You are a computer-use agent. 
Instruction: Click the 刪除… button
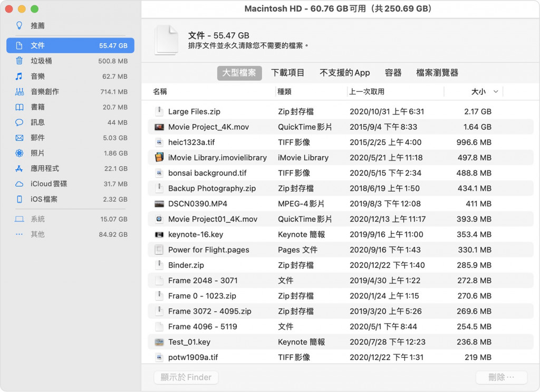502,377
